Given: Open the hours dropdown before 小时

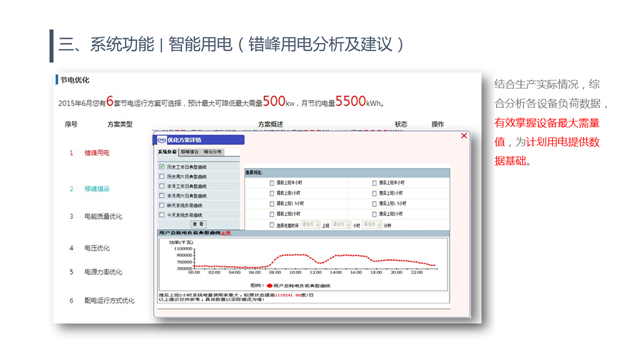Looking at the screenshot, I should [x=341, y=225].
